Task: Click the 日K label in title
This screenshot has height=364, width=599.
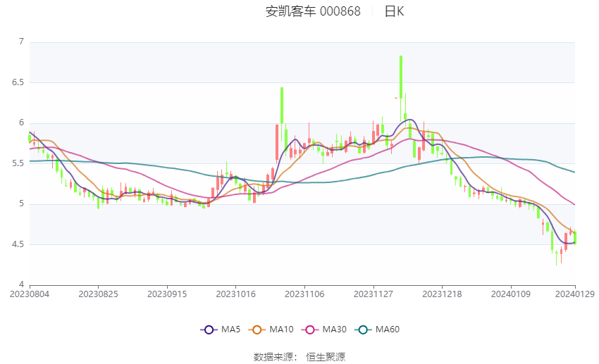Action: coord(394,11)
